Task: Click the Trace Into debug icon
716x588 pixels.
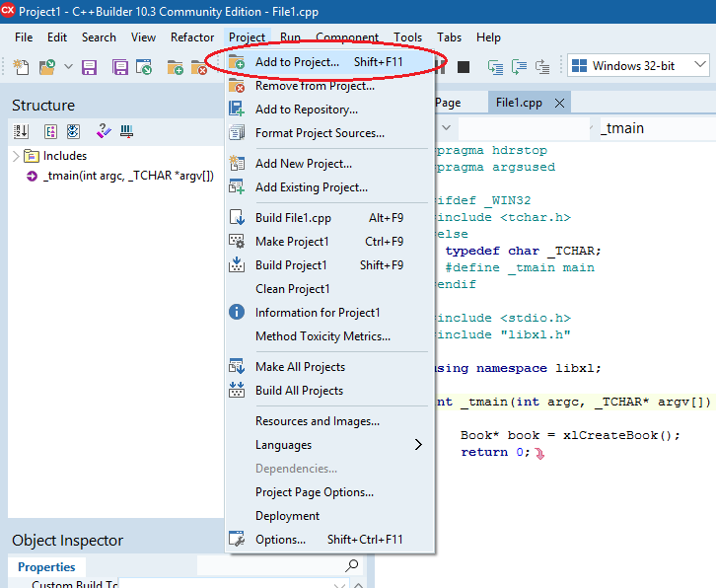Action: point(495,67)
